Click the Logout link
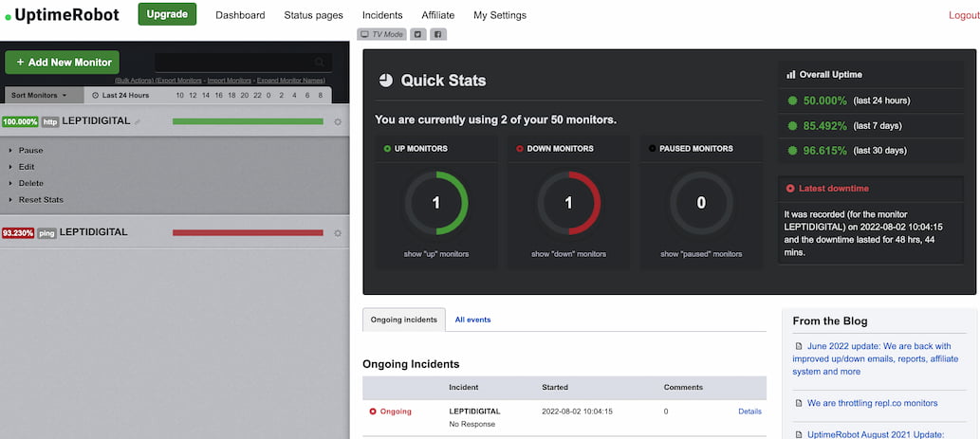Screen dimensions: 980x439 tap(964, 15)
